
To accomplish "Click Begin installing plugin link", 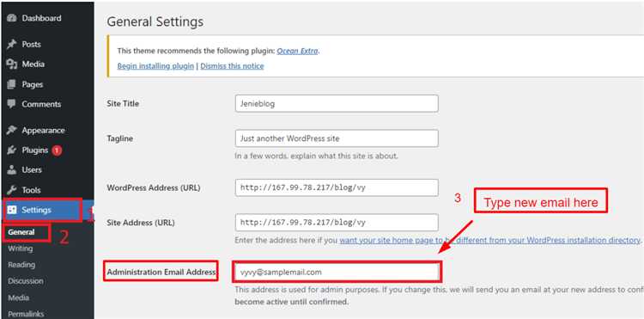I will 155,66.
